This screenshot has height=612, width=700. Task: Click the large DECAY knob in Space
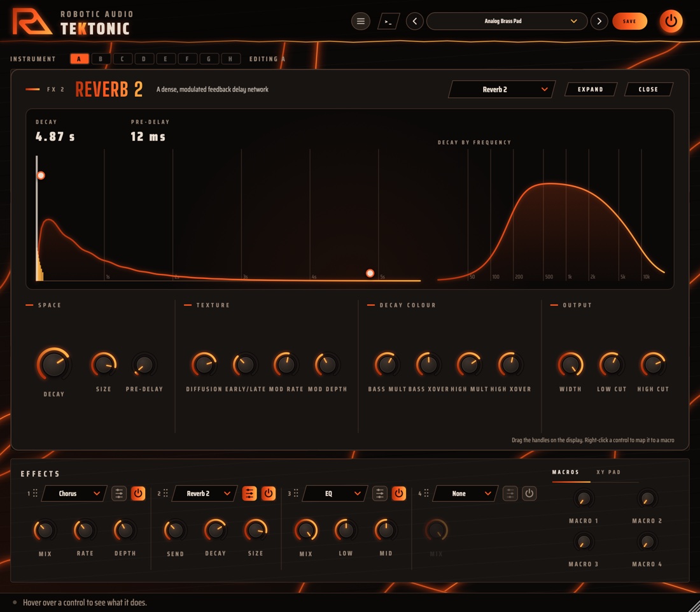54,364
